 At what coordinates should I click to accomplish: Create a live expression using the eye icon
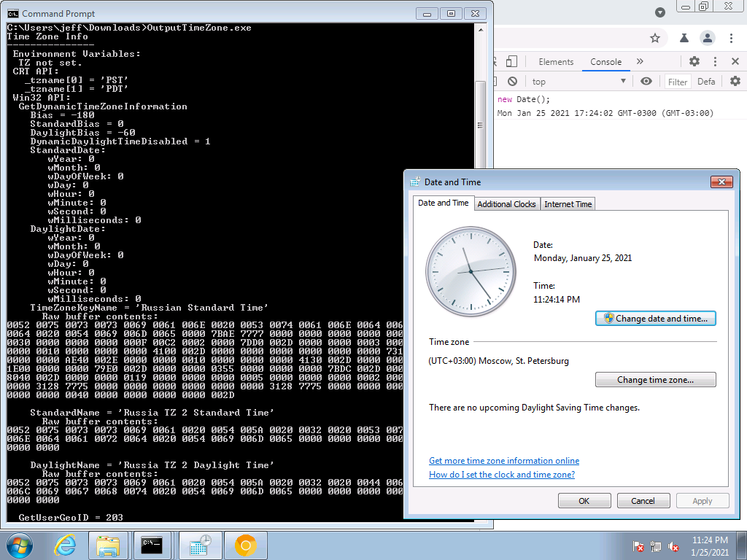coord(646,82)
